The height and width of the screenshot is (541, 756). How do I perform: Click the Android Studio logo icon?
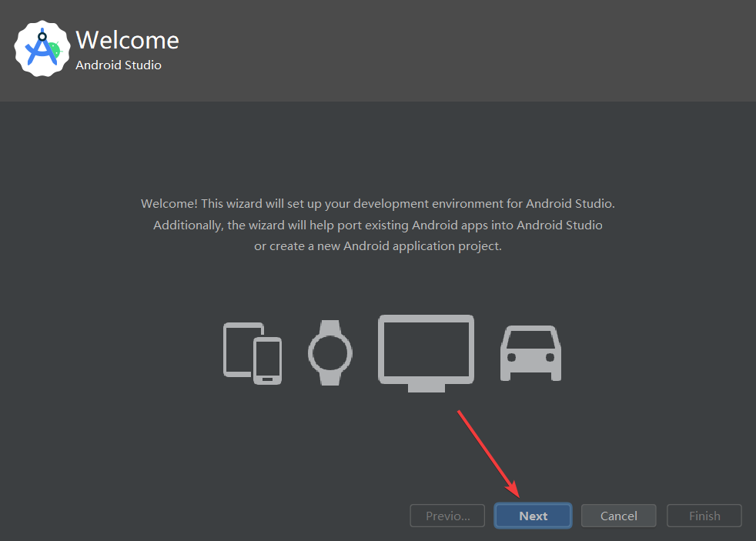click(42, 48)
